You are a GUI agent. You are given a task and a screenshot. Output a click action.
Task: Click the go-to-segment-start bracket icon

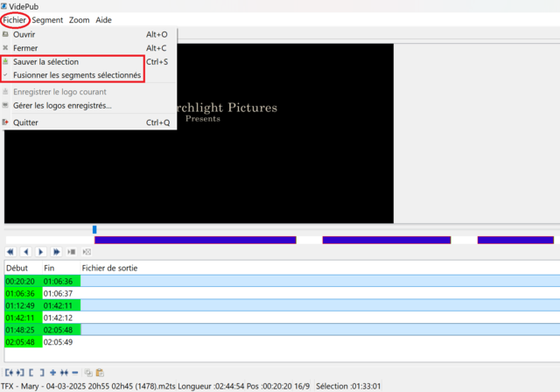pos(9,373)
